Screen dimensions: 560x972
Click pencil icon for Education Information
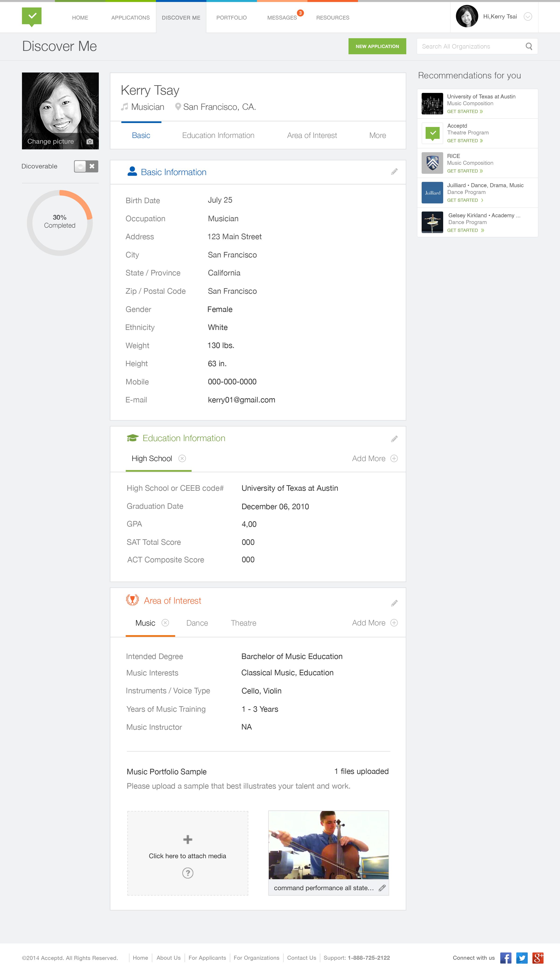(x=394, y=439)
